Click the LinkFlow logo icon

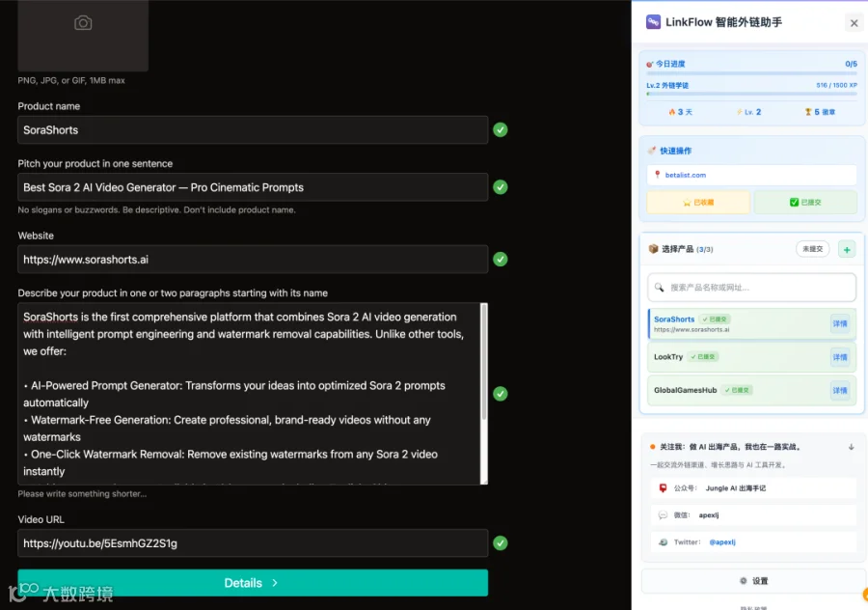pos(653,22)
